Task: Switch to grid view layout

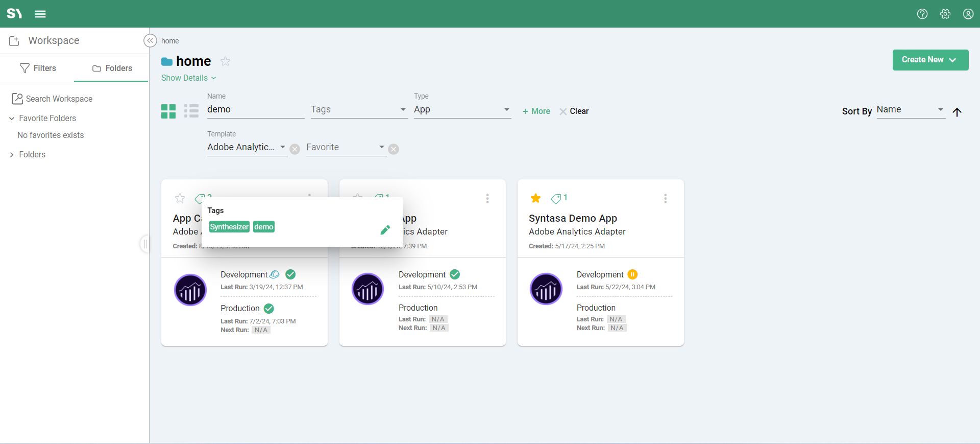Action: [168, 111]
